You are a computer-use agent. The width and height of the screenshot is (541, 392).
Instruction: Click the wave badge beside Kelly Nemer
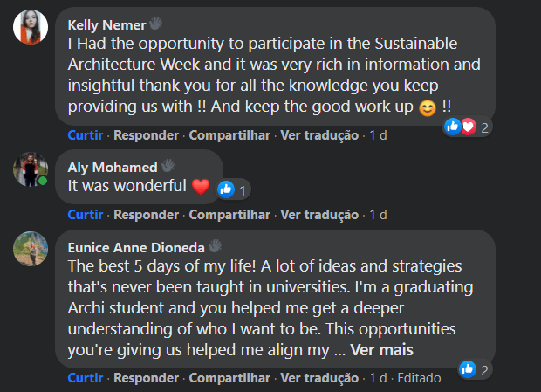[x=156, y=24]
